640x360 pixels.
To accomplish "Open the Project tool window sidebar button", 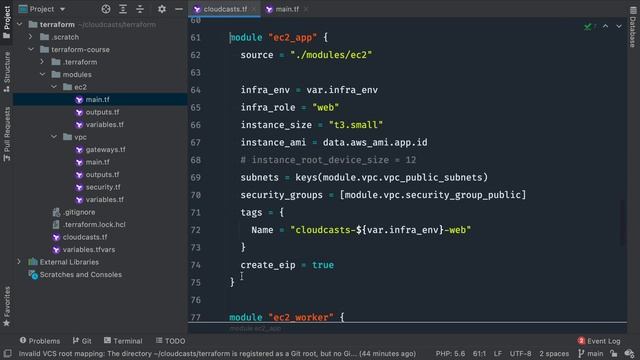I will click(x=7, y=21).
